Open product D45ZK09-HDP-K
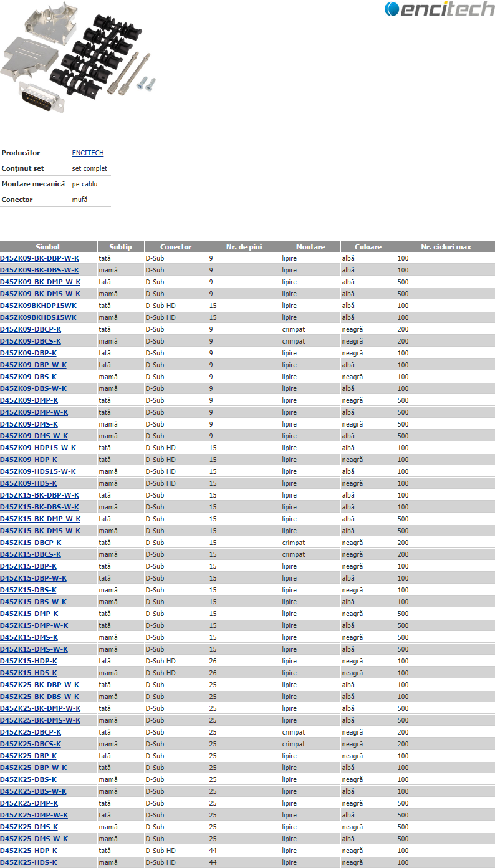The height and width of the screenshot is (868, 495). 29,460
